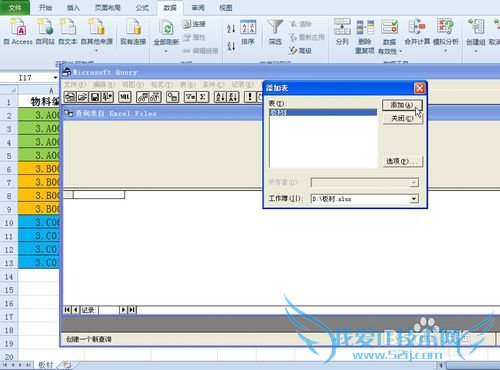
Task: Switch to the View (视图) ribbon tab in Excel
Action: click(226, 7)
